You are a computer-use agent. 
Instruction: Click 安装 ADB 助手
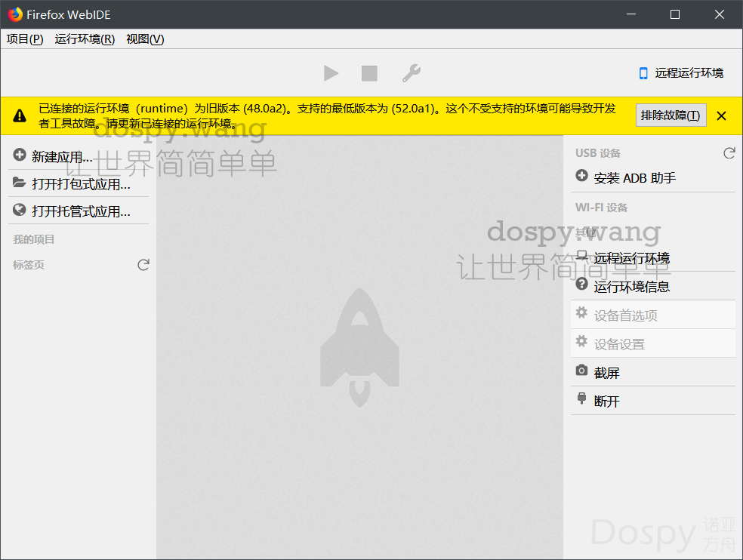point(634,178)
